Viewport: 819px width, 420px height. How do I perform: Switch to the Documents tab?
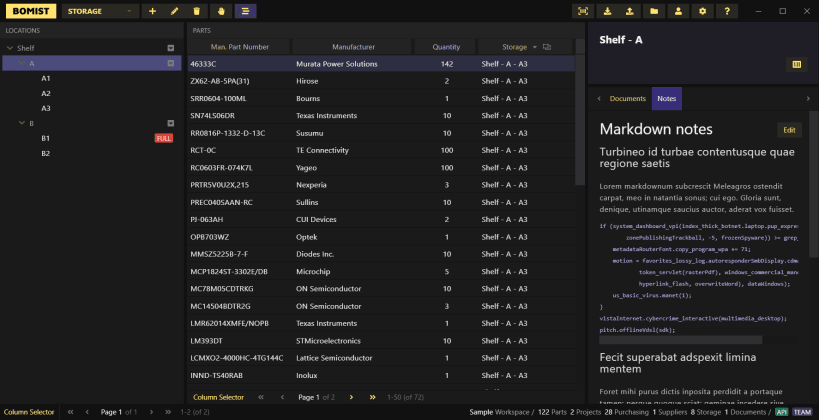[x=627, y=98]
